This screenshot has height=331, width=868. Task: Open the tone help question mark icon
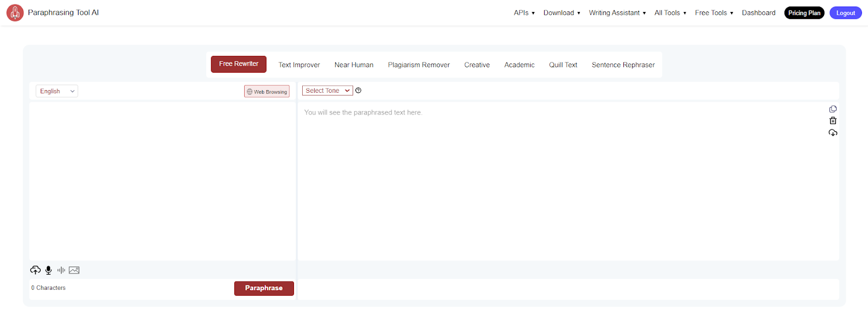(x=358, y=91)
